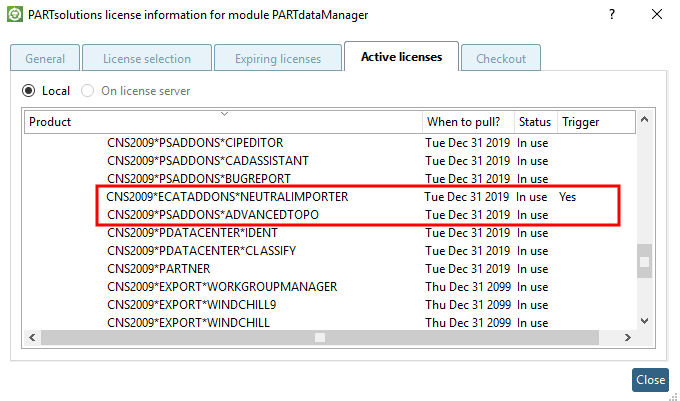This screenshot has height=401, width=680.
Task: Switch to the General tab
Action: [x=45, y=58]
